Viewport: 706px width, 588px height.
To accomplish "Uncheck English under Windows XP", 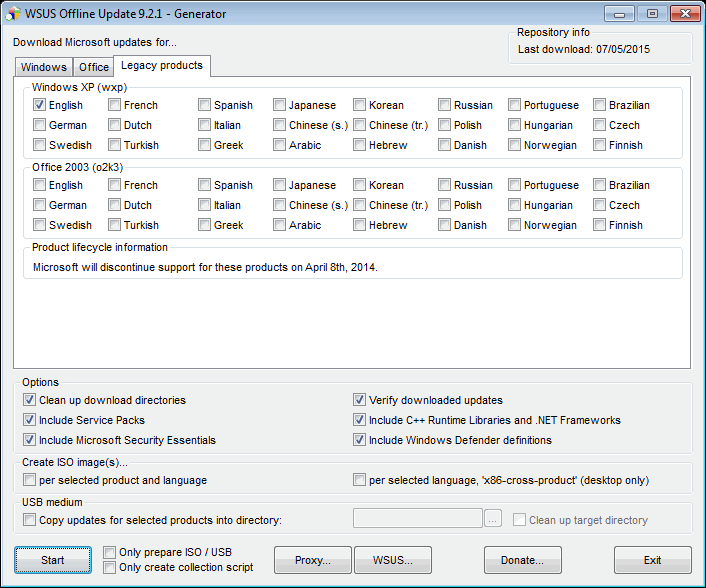I will tap(40, 105).
